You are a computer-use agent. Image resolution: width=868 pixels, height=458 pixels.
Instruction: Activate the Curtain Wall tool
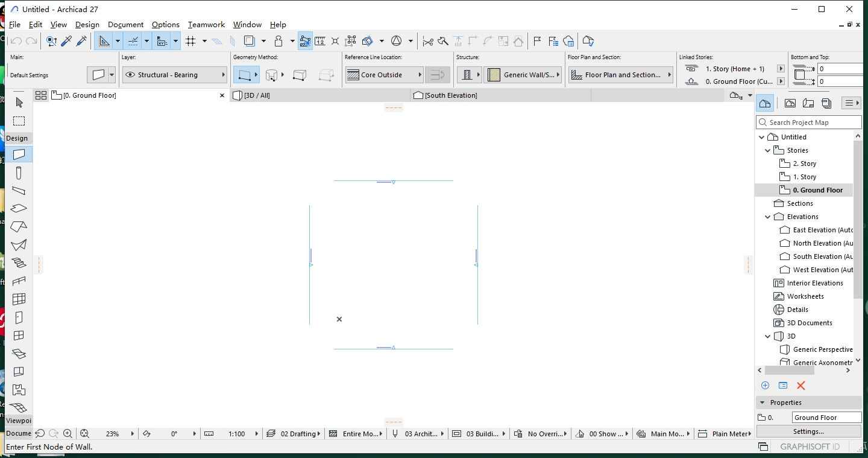19,299
